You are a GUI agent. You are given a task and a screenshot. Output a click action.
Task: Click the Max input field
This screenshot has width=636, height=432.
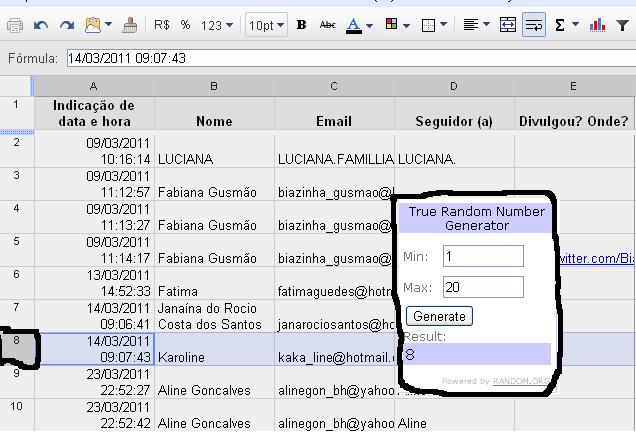tap(483, 287)
